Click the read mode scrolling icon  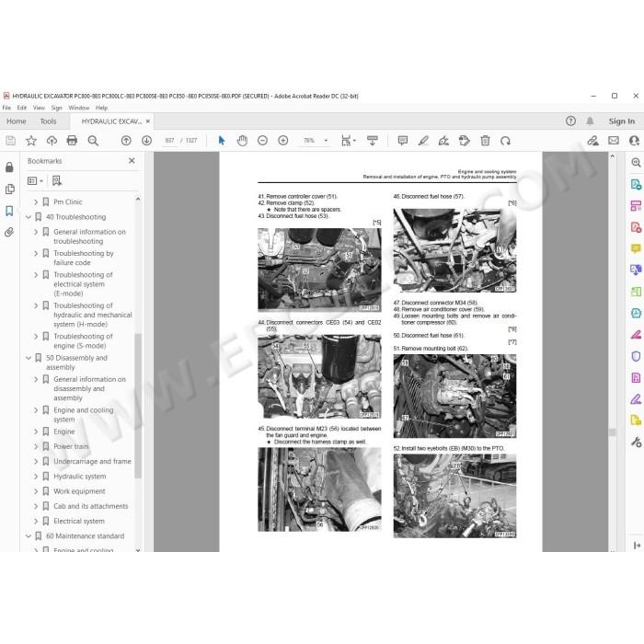coord(373,141)
